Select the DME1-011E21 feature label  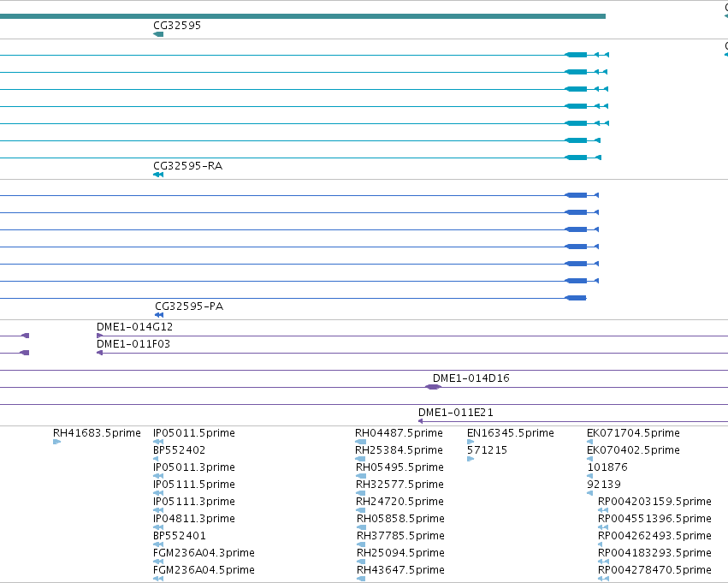pyautogui.click(x=455, y=413)
